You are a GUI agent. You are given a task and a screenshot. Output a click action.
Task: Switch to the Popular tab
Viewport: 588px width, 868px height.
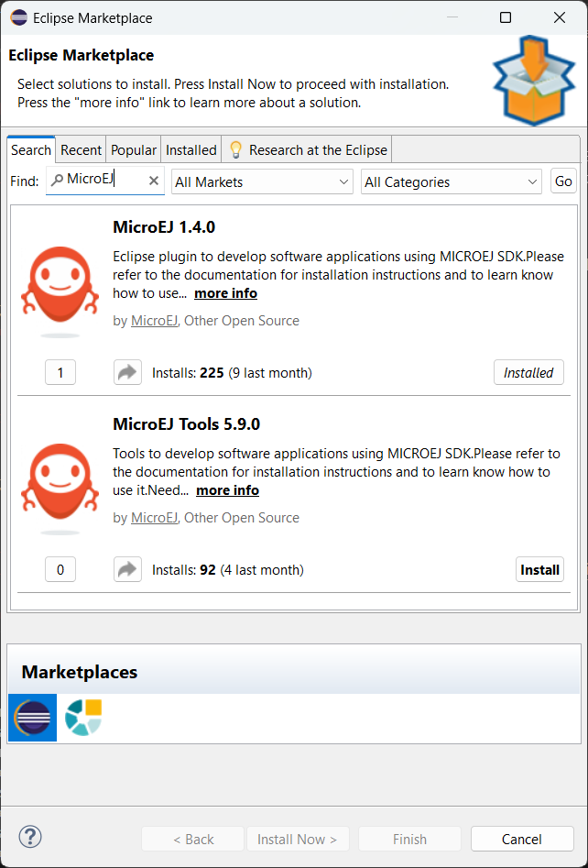[x=134, y=150]
